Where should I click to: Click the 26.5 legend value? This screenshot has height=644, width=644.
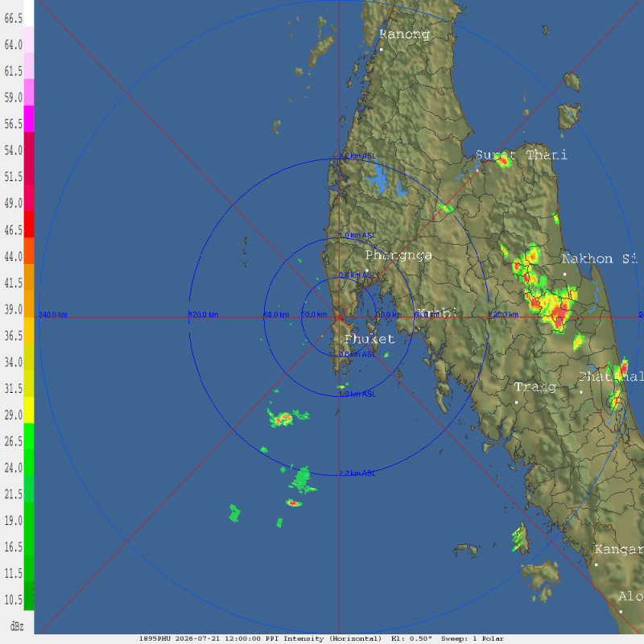click(x=13, y=441)
